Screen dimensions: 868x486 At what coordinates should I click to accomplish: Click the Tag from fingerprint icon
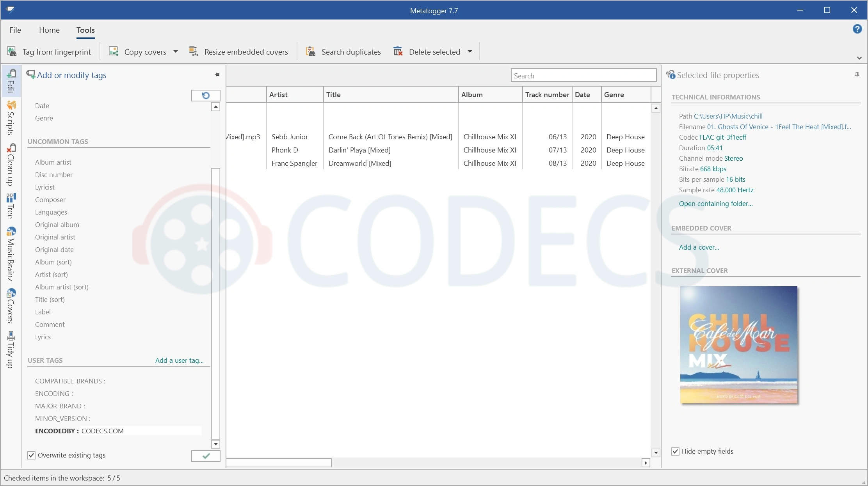coord(12,51)
